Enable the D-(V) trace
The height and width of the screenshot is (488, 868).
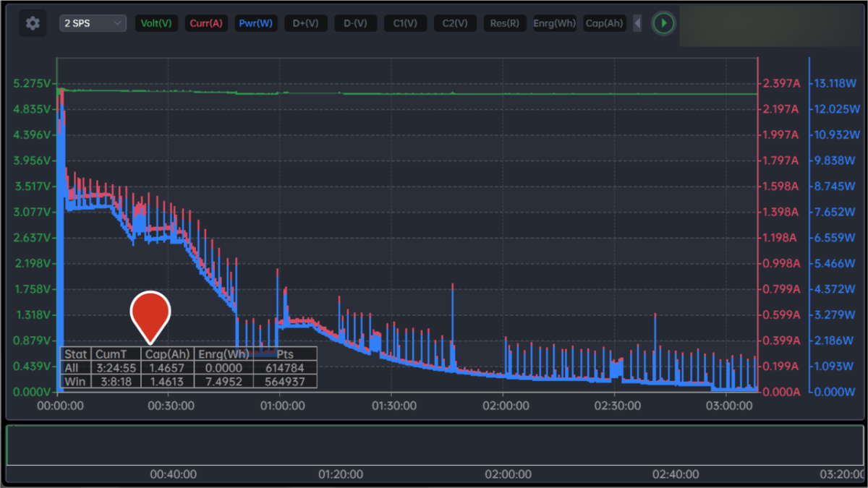[x=355, y=23]
